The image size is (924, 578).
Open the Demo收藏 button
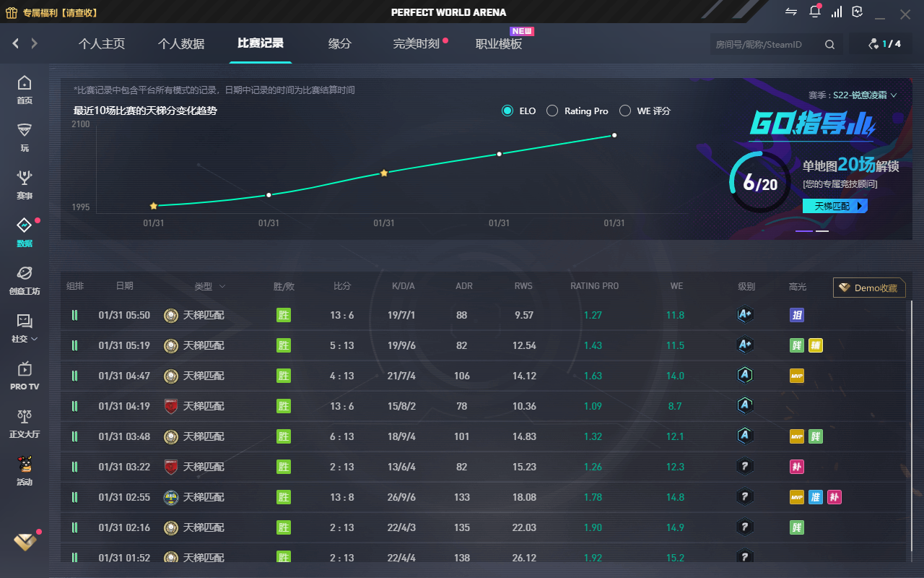(869, 288)
